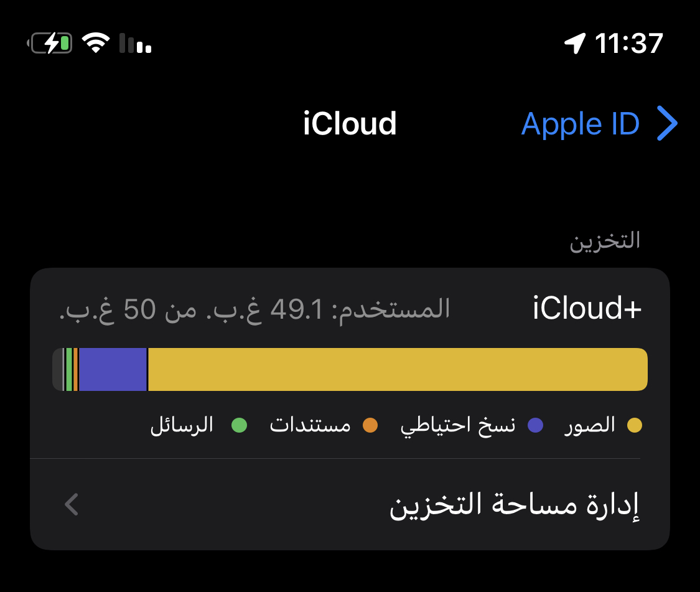Screen dimensions: 700x592
Task: Tap the Wi-Fi signal icon
Action: [x=96, y=43]
